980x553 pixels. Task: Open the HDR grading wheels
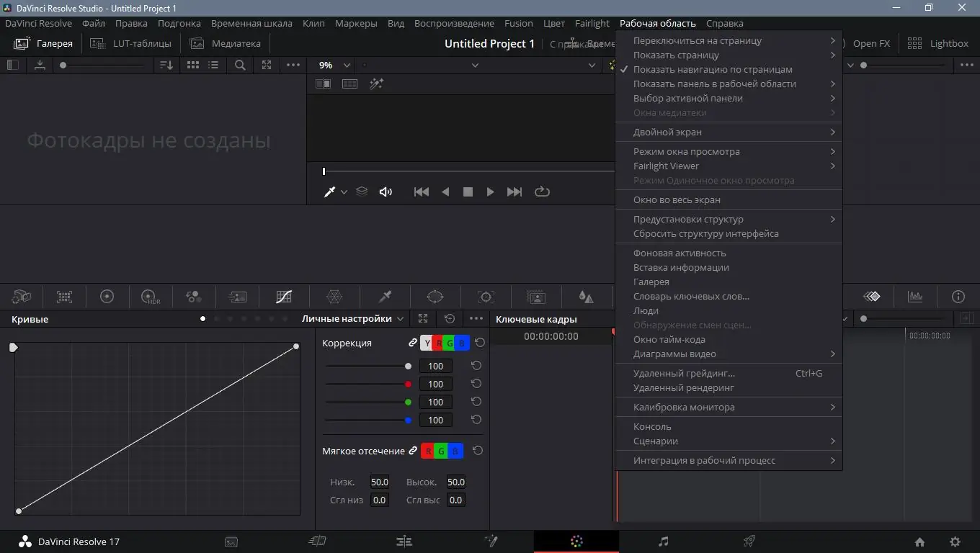click(x=149, y=296)
